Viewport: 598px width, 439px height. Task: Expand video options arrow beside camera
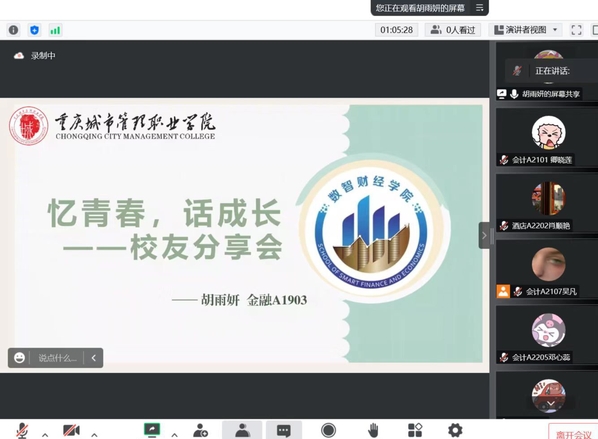(x=94, y=434)
